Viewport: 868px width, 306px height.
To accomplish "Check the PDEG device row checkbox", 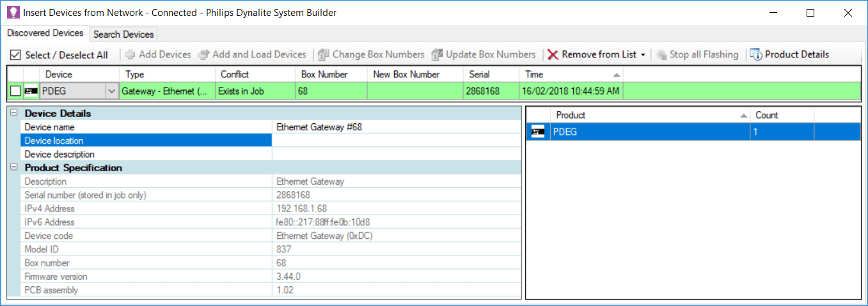I will pyautogui.click(x=15, y=91).
